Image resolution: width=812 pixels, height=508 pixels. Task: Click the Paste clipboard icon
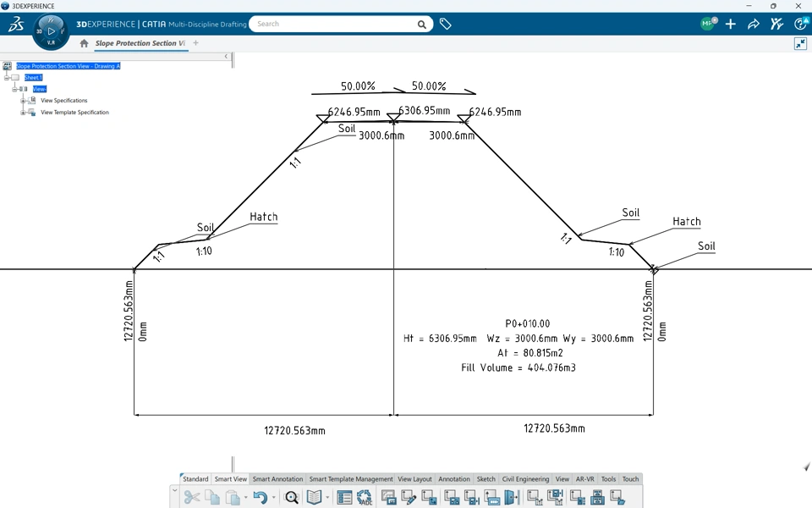point(233,498)
